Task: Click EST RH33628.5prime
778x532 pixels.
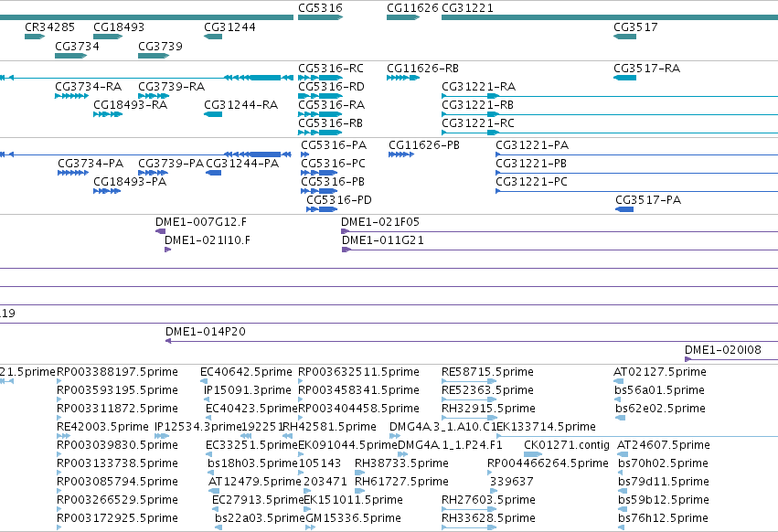Action: click(488, 518)
